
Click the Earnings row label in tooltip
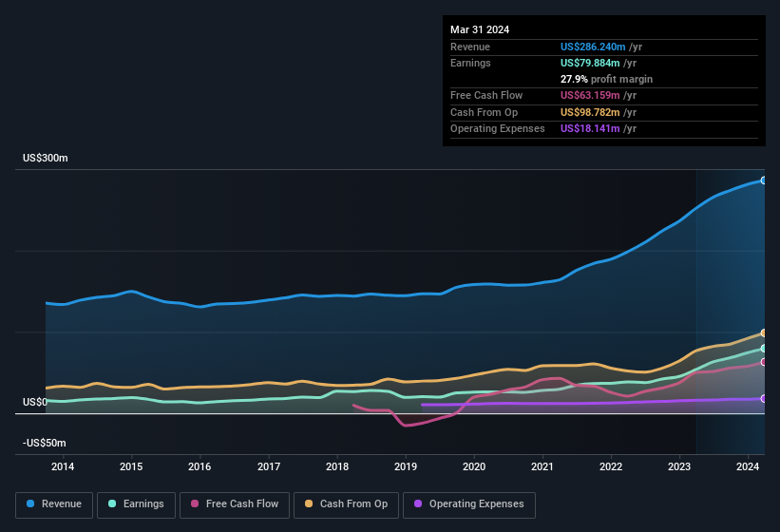click(x=470, y=63)
